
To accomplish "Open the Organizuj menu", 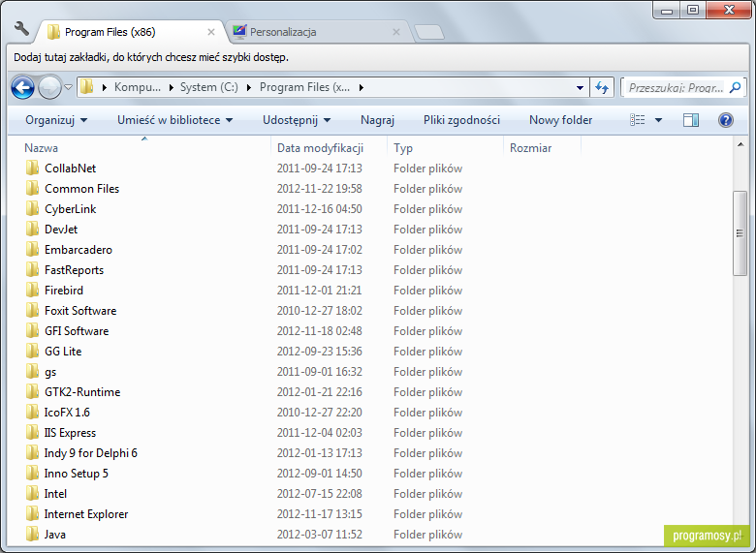I will pos(56,120).
